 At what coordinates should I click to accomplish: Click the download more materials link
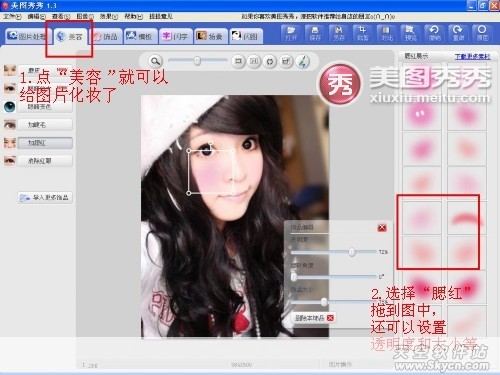(x=473, y=57)
